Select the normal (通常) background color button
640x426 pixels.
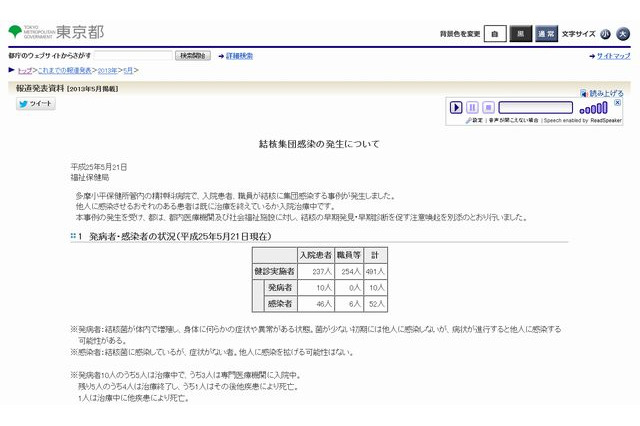click(x=546, y=33)
